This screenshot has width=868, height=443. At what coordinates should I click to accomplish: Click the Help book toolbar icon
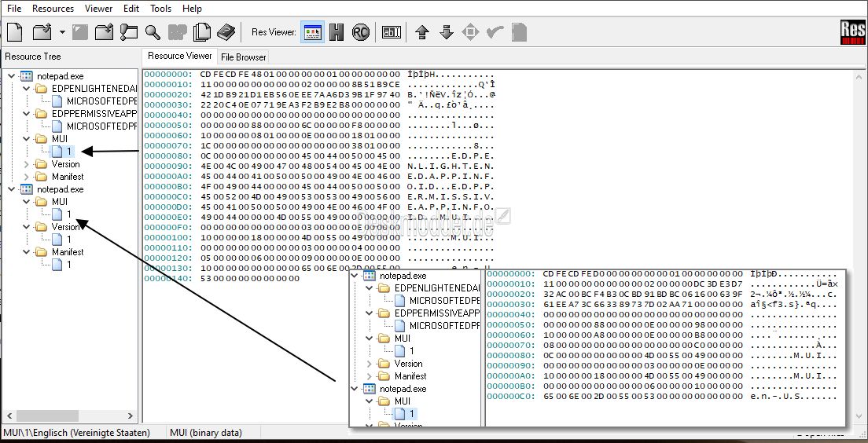(226, 32)
